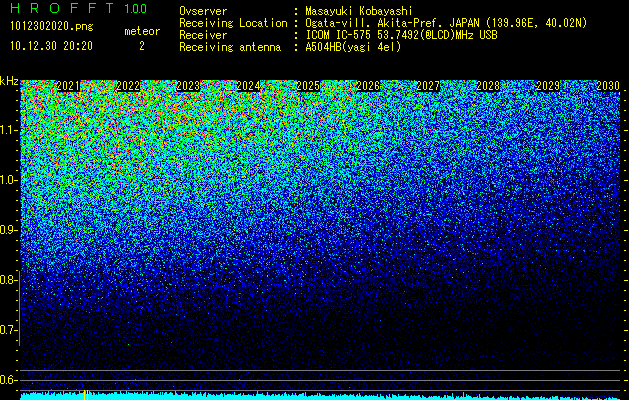
Task: Click the 2024 time marker label
Action: [248, 86]
